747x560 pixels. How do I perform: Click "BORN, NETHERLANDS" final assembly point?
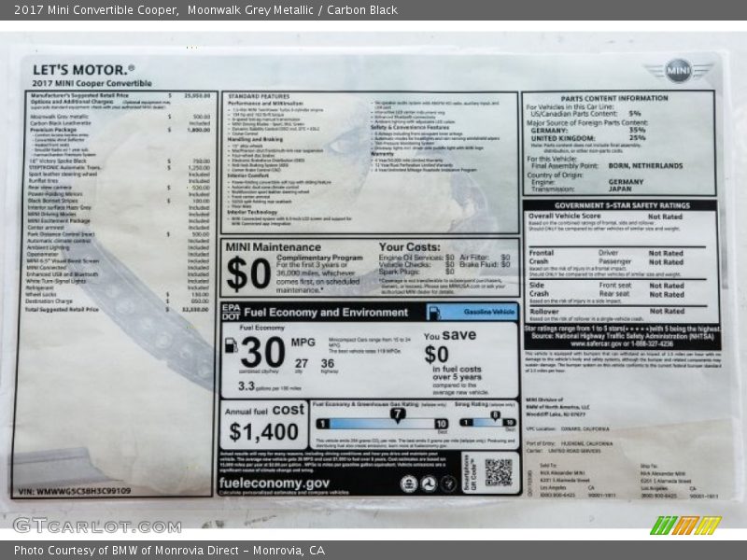coord(645,166)
